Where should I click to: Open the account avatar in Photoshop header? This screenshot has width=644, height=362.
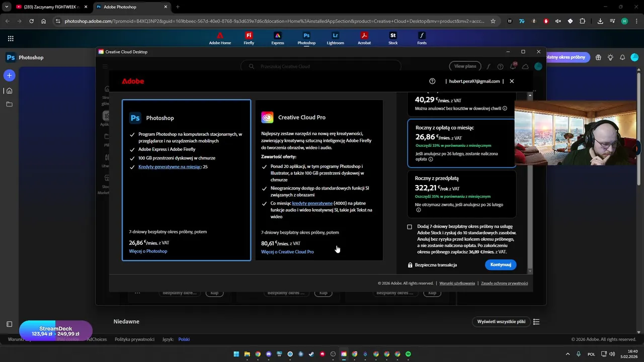click(634, 57)
